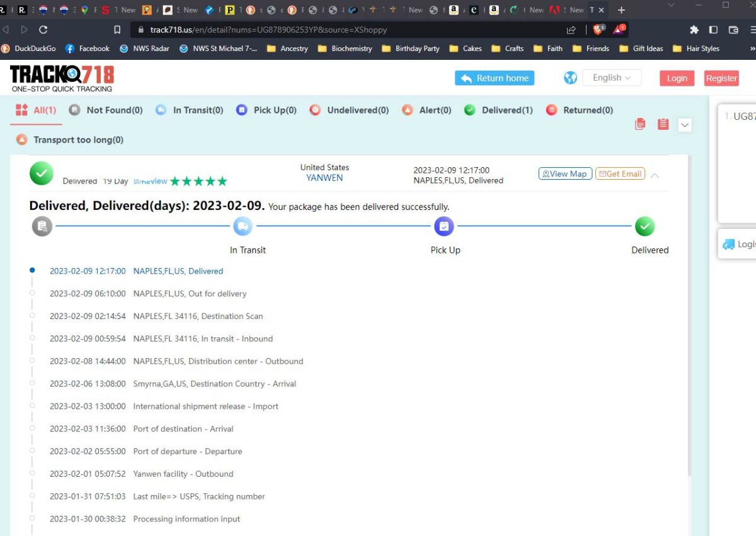Switch to the In Transit(0) tab
This screenshot has height=536, width=756.
(189, 110)
